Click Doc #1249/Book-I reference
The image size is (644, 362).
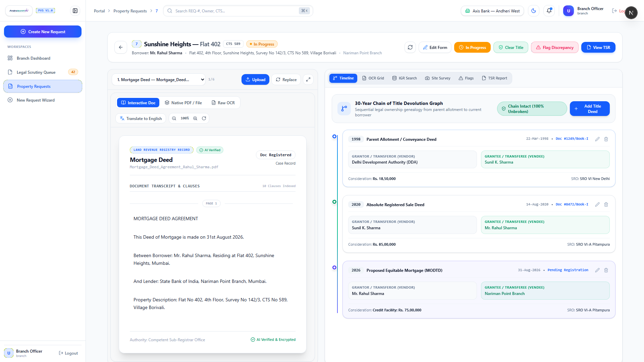[572, 139]
